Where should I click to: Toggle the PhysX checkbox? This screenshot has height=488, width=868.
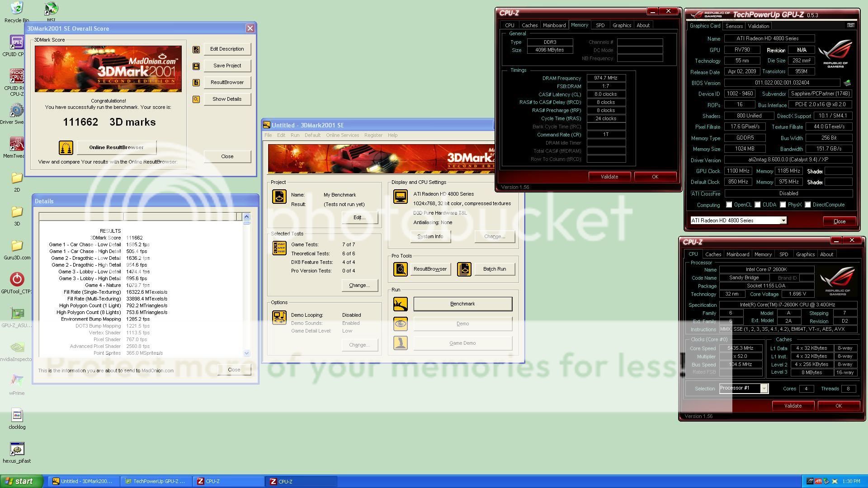pyautogui.click(x=783, y=205)
